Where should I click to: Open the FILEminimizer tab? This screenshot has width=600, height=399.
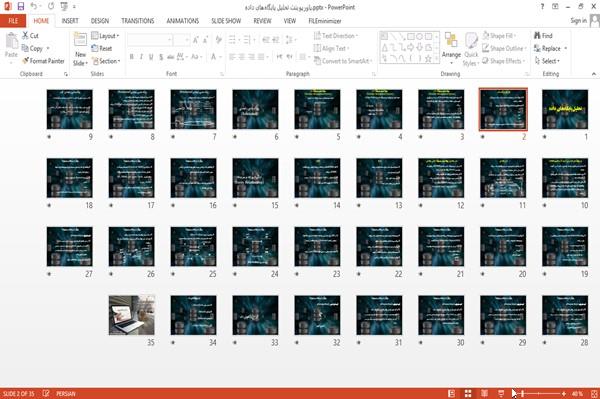(325, 21)
